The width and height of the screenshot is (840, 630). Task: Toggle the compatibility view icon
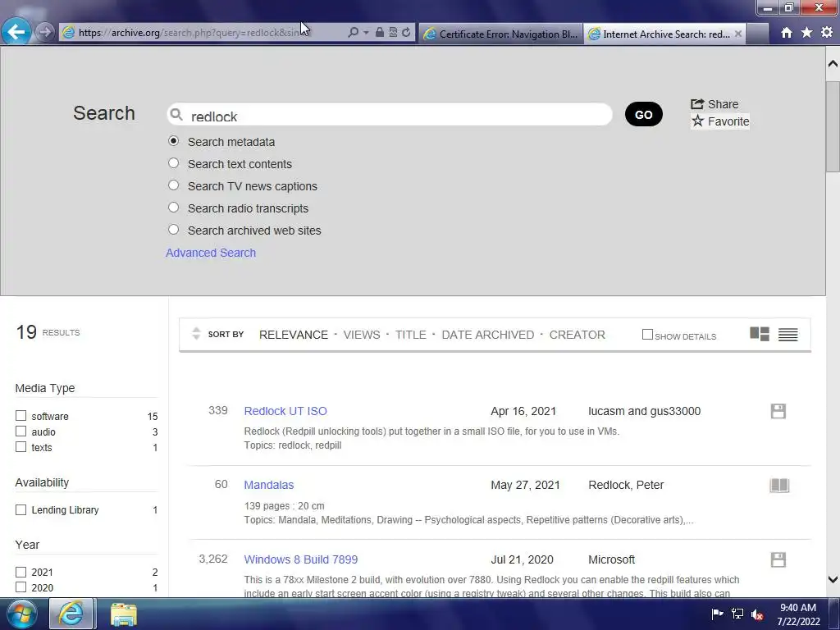(393, 32)
